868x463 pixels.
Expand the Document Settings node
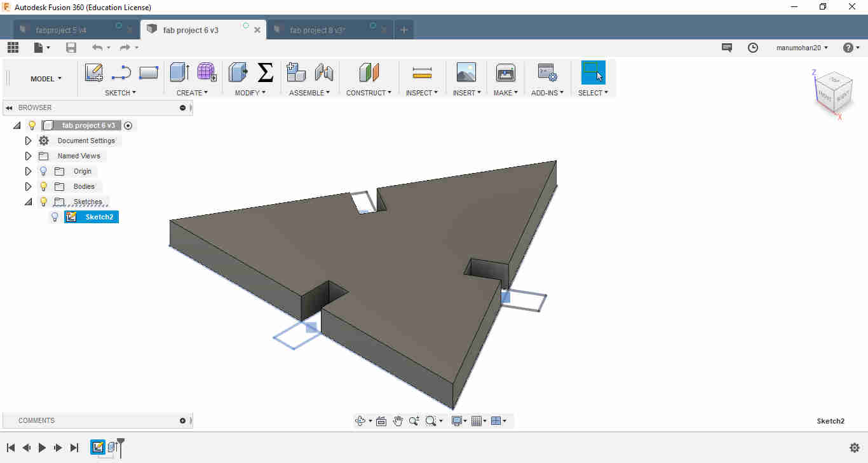tap(28, 141)
